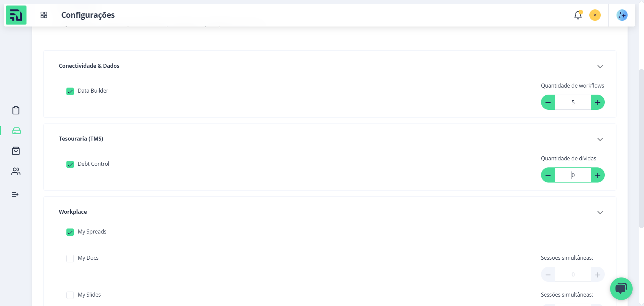Open the clipboard sidebar icon
644x306 pixels.
16,110
